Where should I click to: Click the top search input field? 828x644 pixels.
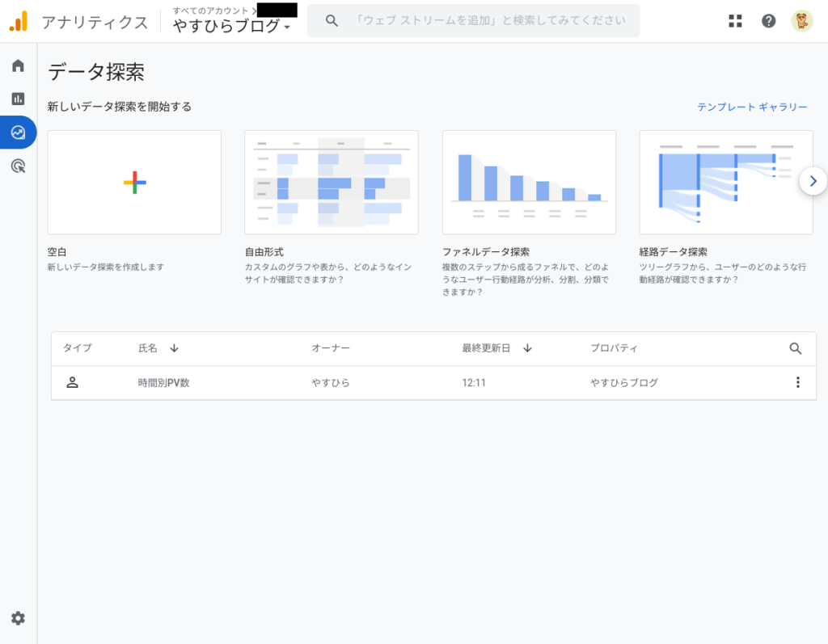point(490,21)
